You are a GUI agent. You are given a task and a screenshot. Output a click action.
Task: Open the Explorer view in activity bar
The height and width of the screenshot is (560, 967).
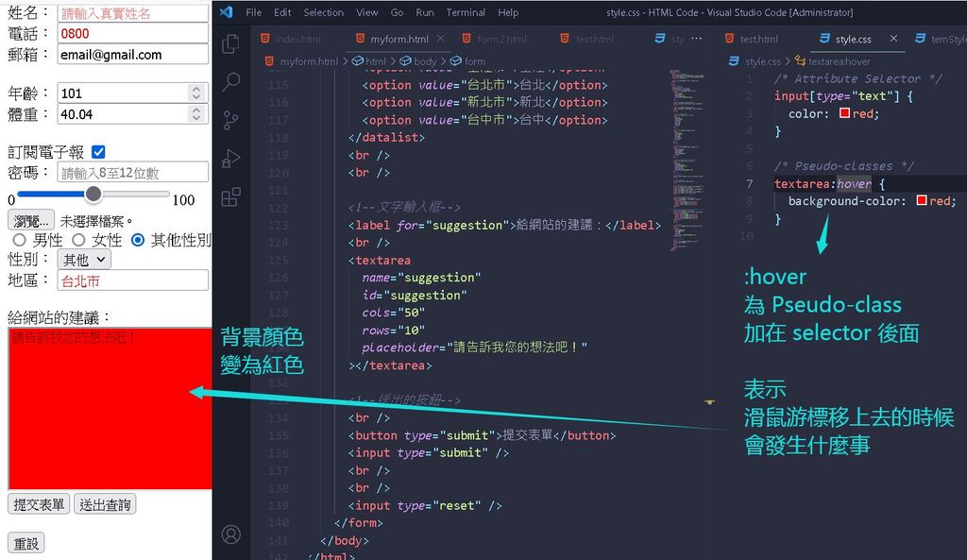[230, 43]
